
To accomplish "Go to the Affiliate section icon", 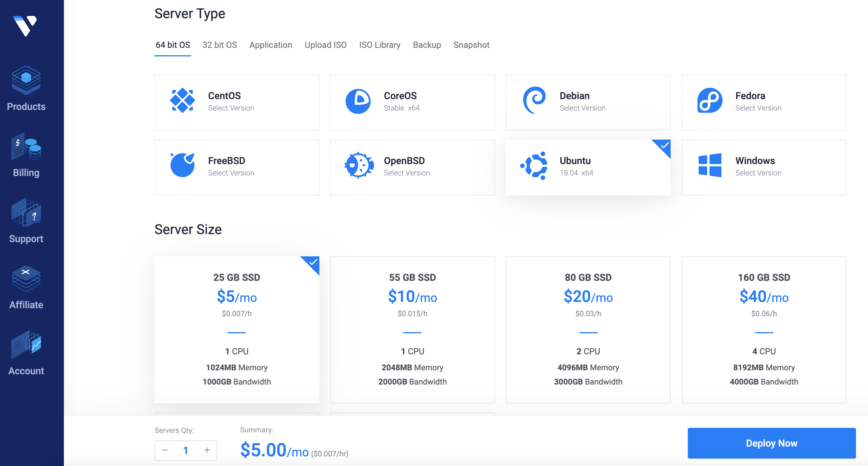I will [x=26, y=279].
